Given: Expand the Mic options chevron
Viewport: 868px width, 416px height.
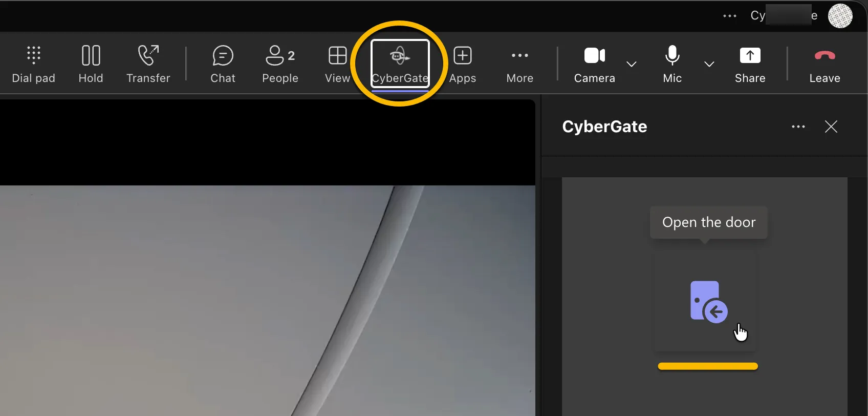Looking at the screenshot, I should (x=709, y=64).
